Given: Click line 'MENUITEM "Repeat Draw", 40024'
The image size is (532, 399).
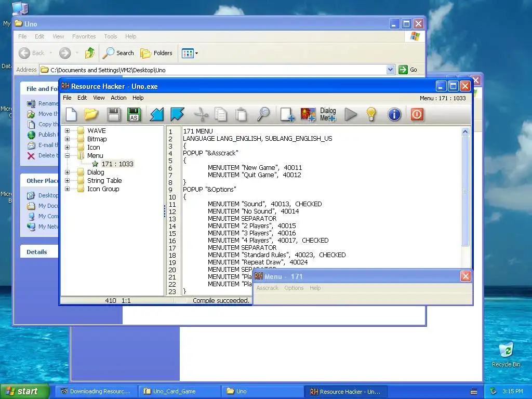Looking at the screenshot, I should coord(258,262).
